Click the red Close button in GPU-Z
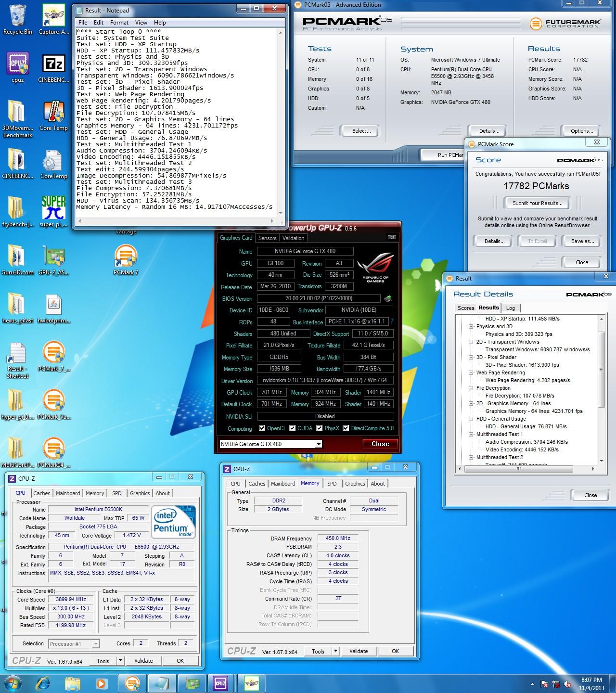This screenshot has height=693, width=616. click(380, 444)
